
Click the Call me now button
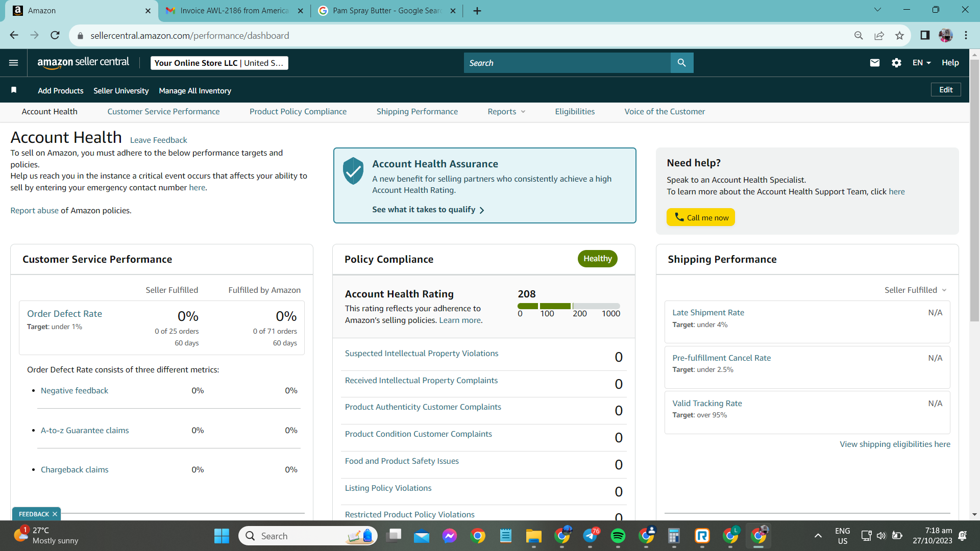click(x=701, y=217)
